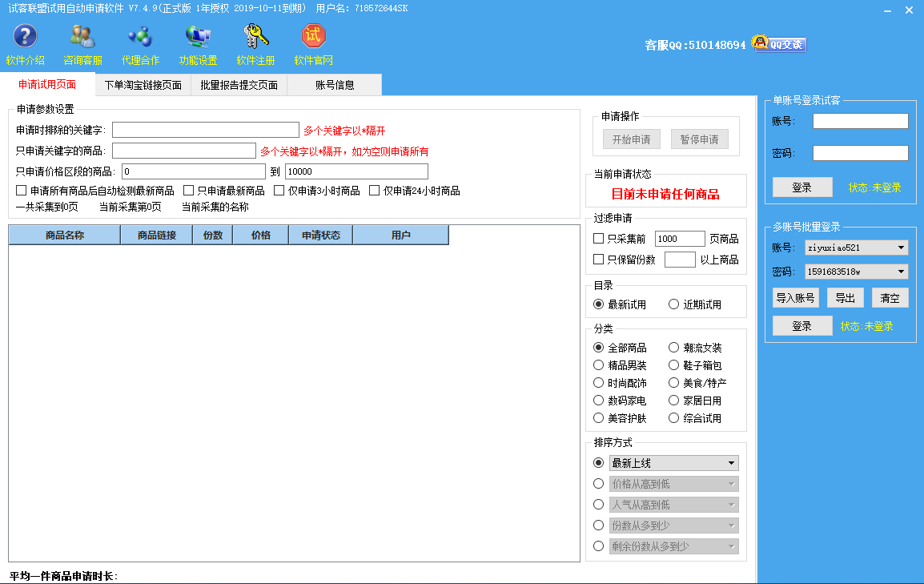Click 登录 under 多账号批量登录
Screen dimensions: 924x584
tap(802, 326)
